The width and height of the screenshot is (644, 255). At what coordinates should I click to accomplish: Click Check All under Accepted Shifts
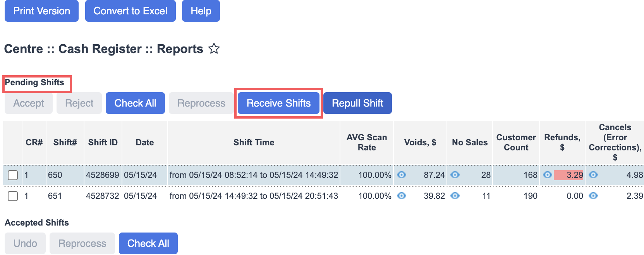(148, 243)
